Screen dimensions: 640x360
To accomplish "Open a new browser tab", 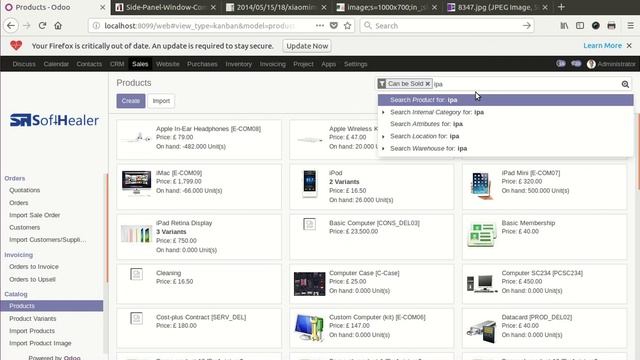I will [561, 7].
